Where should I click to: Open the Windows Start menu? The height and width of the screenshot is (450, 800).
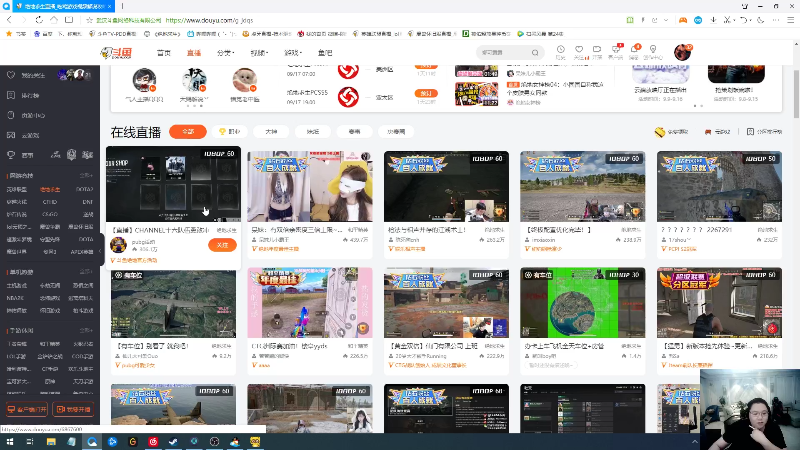point(10,441)
